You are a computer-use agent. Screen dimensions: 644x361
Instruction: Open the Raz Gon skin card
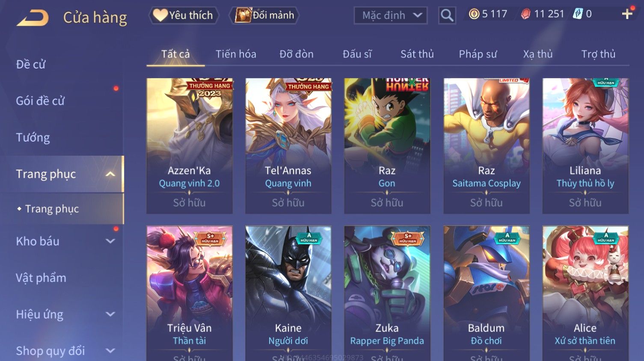point(387,146)
